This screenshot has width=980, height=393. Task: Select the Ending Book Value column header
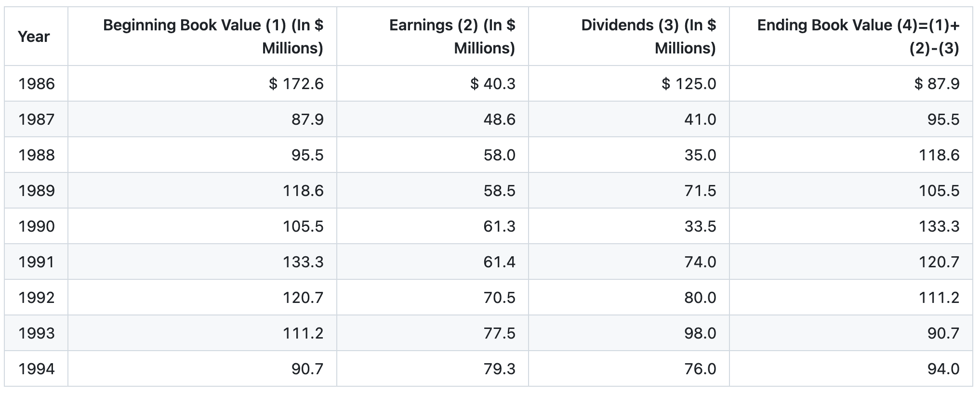pyautogui.click(x=858, y=37)
